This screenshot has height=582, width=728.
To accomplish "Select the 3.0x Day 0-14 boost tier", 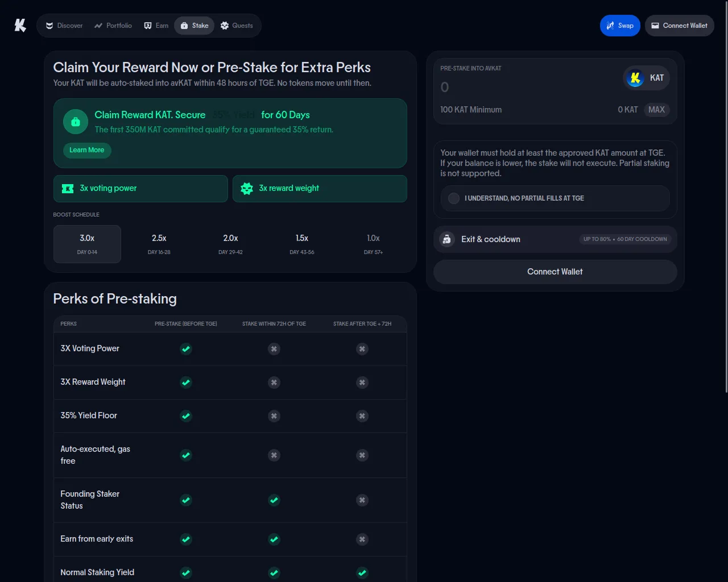I will coord(87,244).
